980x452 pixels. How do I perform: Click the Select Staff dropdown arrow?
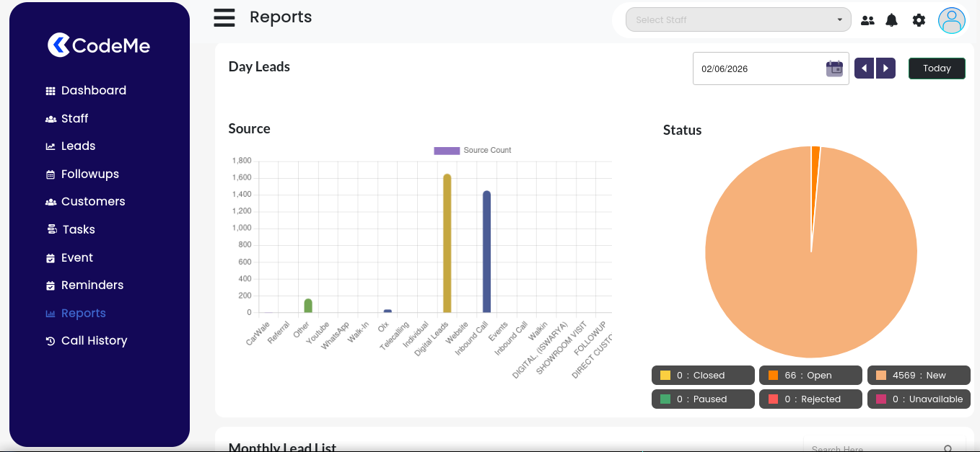839,19
